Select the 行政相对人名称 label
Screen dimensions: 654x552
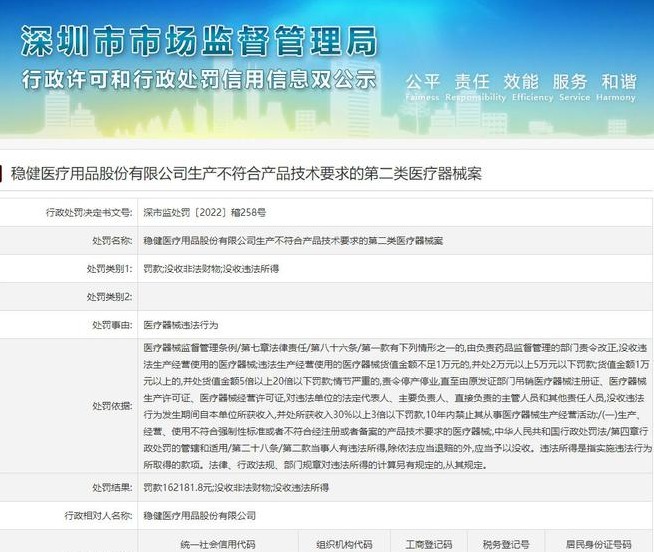(98, 515)
